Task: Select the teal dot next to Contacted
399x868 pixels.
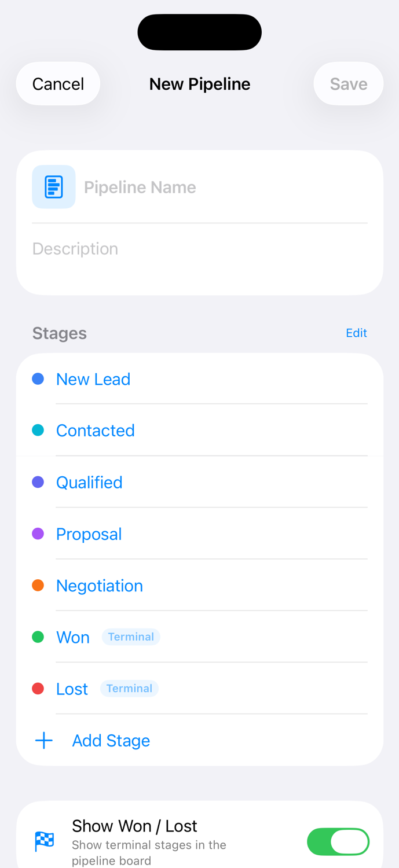Action: [x=38, y=429]
